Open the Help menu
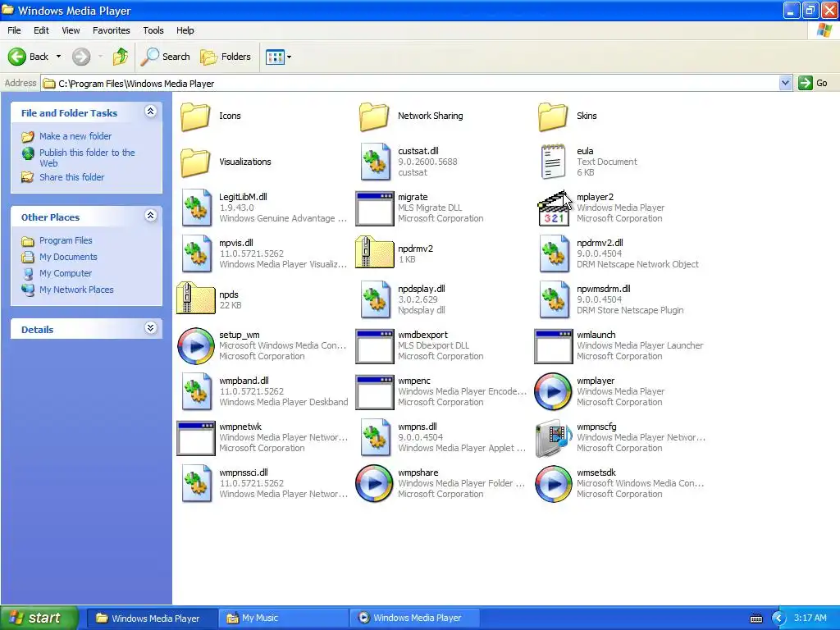This screenshot has height=630, width=840. [185, 30]
